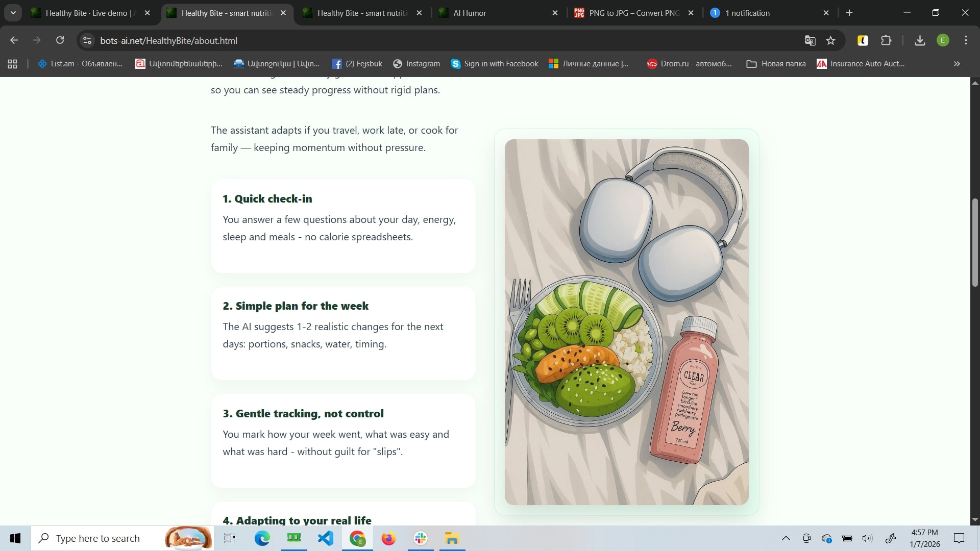Click the Google Translate page icon

coord(810,41)
